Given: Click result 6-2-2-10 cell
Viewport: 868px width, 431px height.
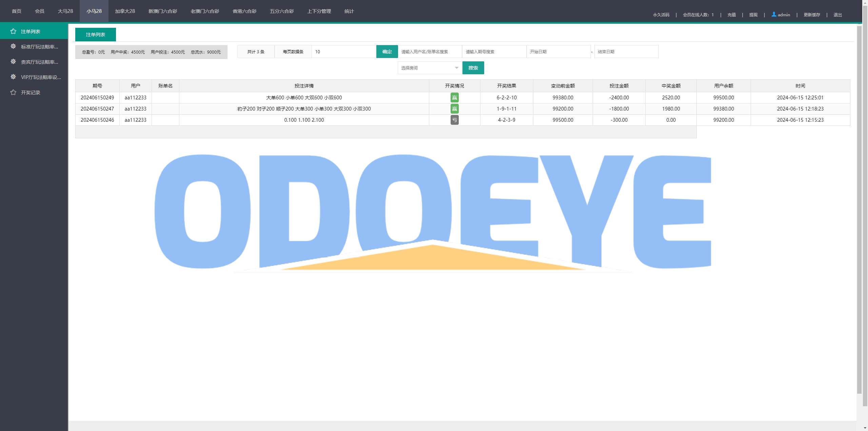Looking at the screenshot, I should click(x=507, y=98).
